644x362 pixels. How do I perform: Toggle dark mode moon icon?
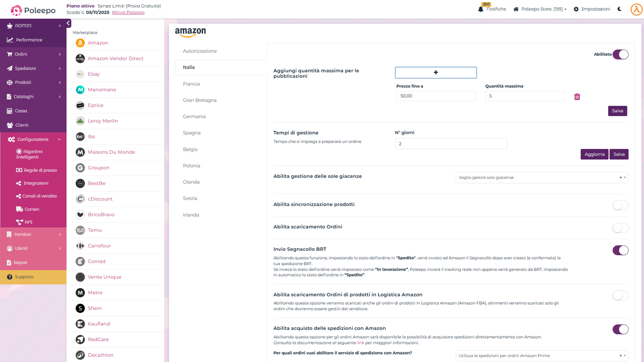[x=619, y=9]
